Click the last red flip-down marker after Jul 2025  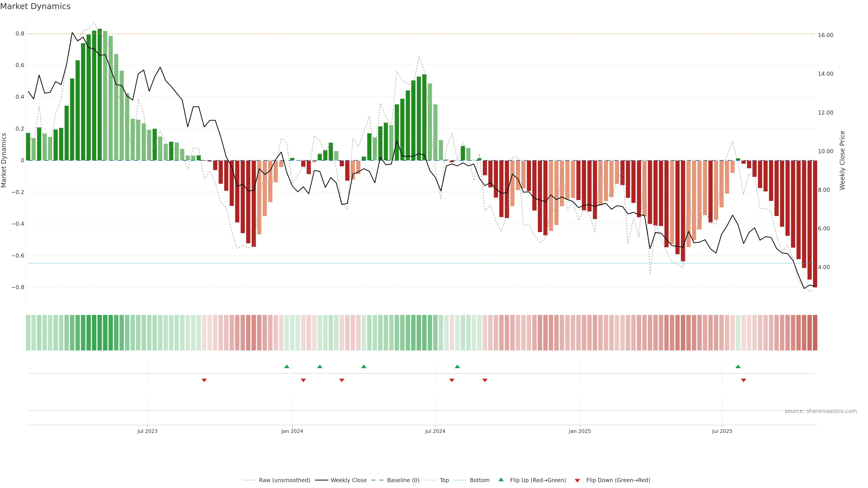tap(743, 380)
